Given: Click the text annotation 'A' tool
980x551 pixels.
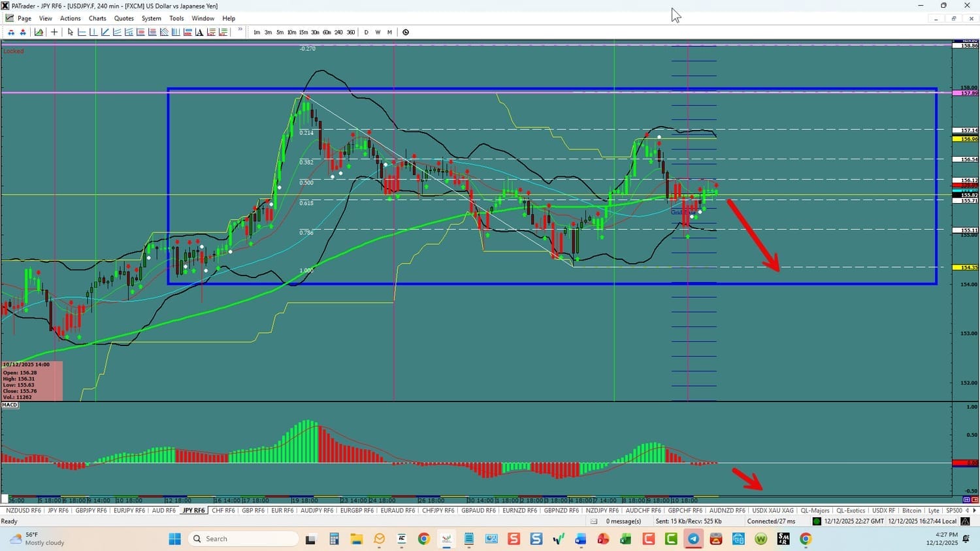Looking at the screenshot, I should 199,32.
